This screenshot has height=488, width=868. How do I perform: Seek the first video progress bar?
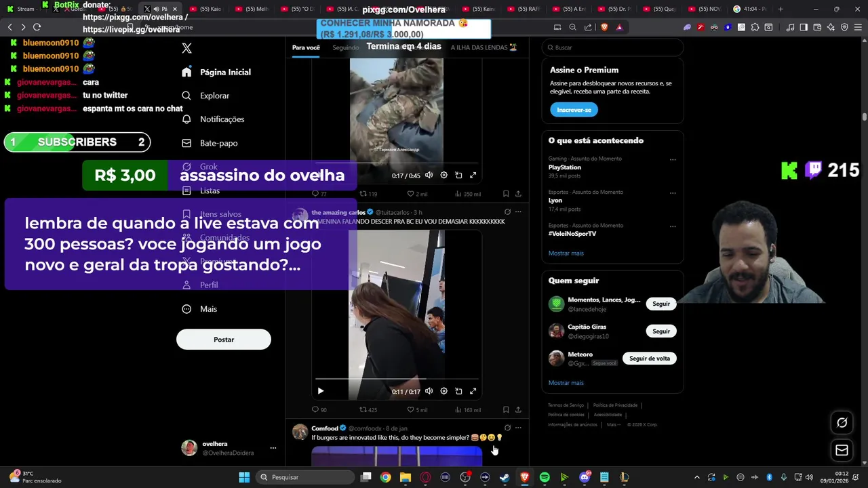[x=397, y=163]
